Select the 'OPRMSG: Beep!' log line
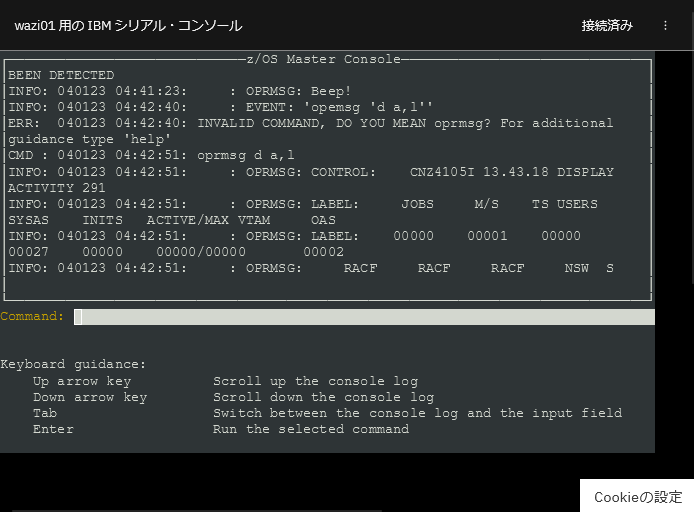Viewport: 694px width, 512px height. click(x=180, y=91)
